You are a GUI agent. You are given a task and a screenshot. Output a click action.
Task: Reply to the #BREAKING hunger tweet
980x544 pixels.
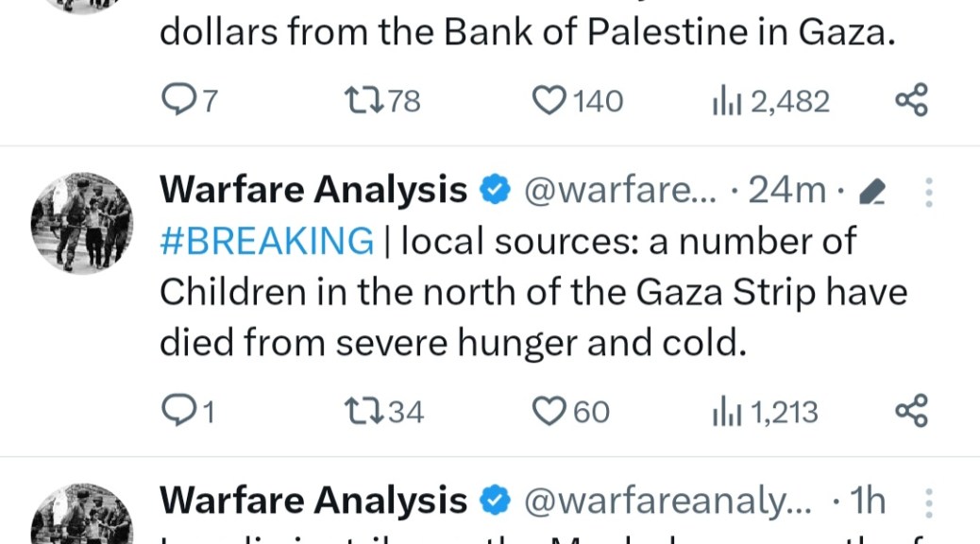(177, 411)
